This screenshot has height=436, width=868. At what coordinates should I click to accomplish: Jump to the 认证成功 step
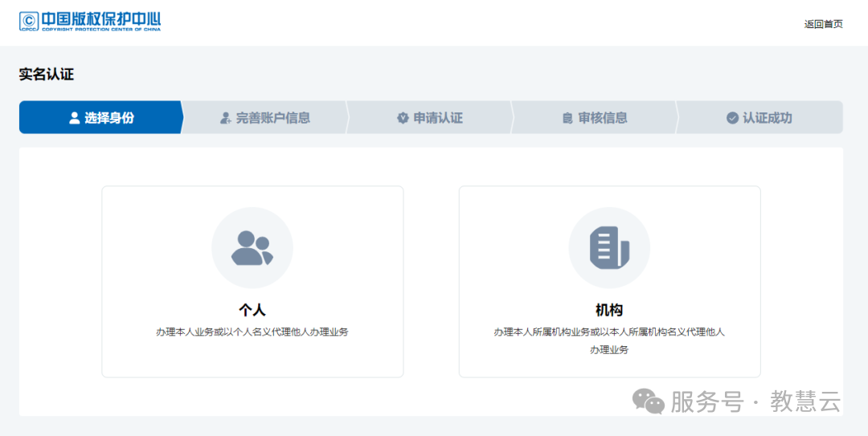767,118
